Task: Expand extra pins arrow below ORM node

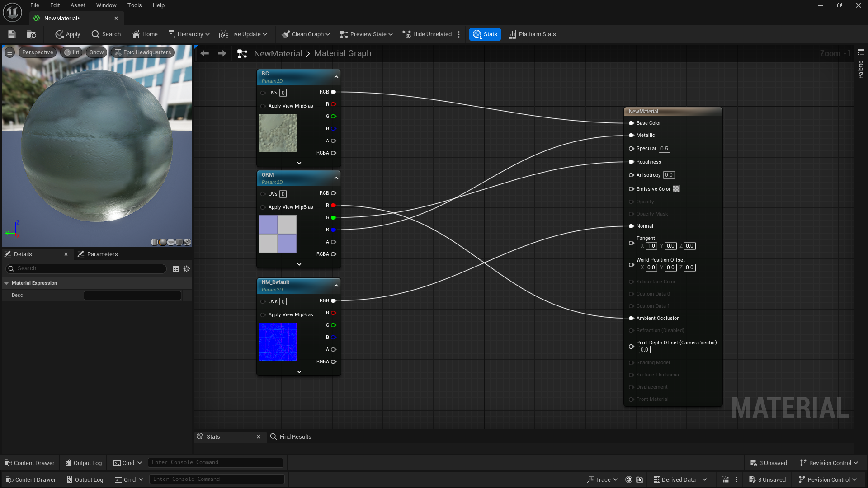Action: pyautogui.click(x=299, y=264)
